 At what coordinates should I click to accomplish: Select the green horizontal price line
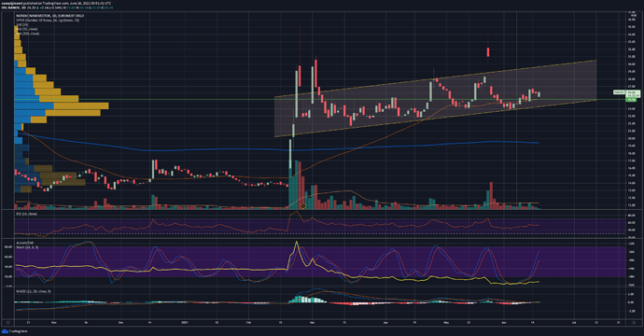[320, 100]
